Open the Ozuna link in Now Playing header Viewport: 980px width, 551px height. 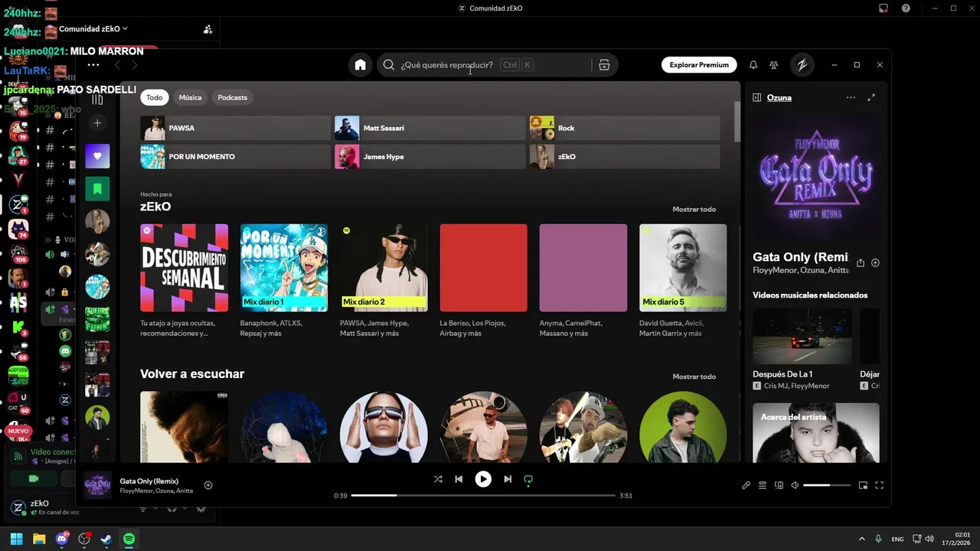[779, 98]
